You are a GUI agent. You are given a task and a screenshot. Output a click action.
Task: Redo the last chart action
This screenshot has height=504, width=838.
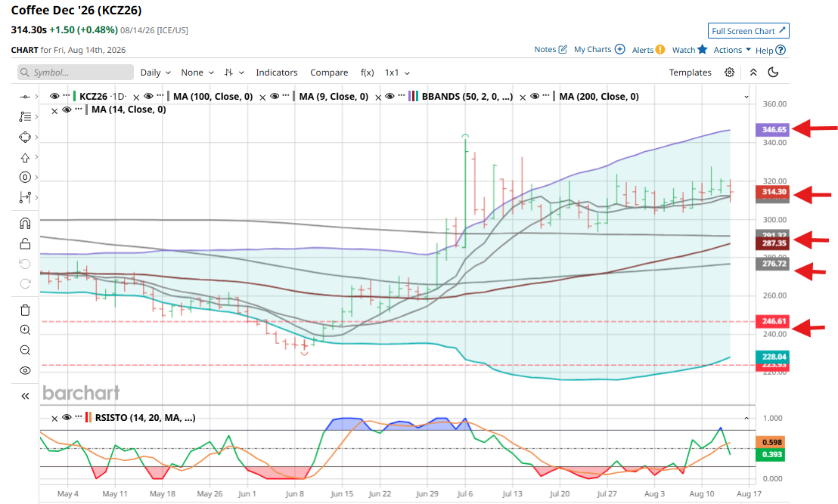(x=25, y=283)
